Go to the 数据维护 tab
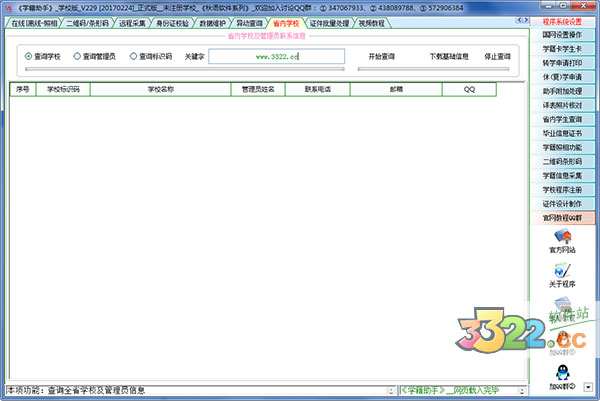Screen dimensions: 600x401 (212, 23)
